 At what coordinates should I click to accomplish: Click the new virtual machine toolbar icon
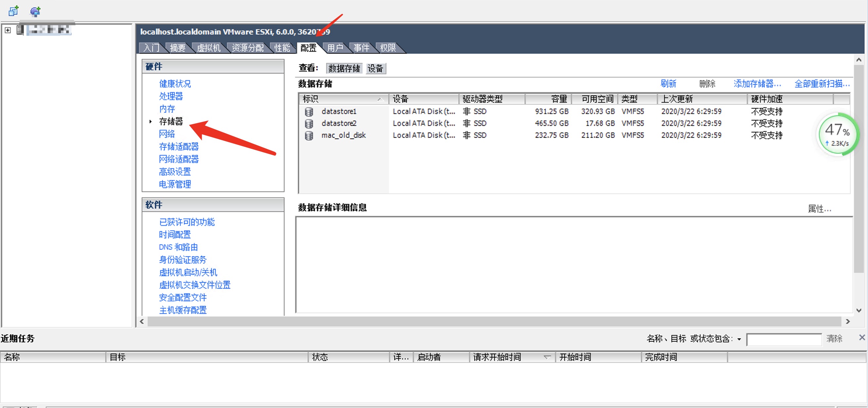[x=14, y=11]
